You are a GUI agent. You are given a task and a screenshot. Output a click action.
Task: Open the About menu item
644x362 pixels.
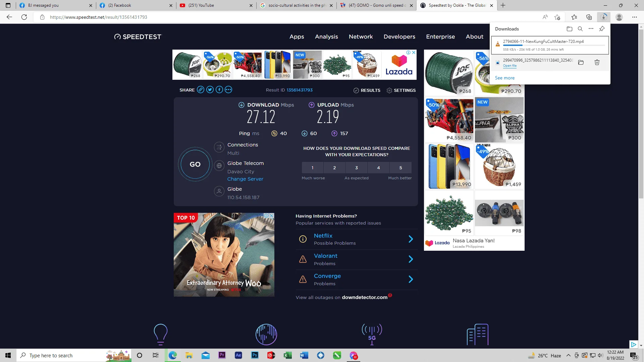tap(475, 37)
